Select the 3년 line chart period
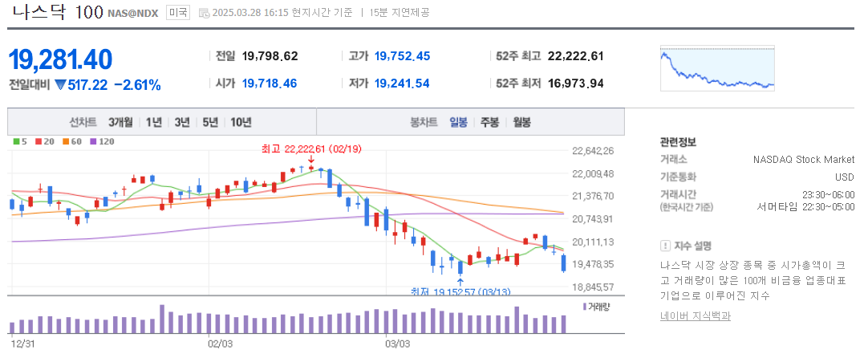 coord(182,122)
